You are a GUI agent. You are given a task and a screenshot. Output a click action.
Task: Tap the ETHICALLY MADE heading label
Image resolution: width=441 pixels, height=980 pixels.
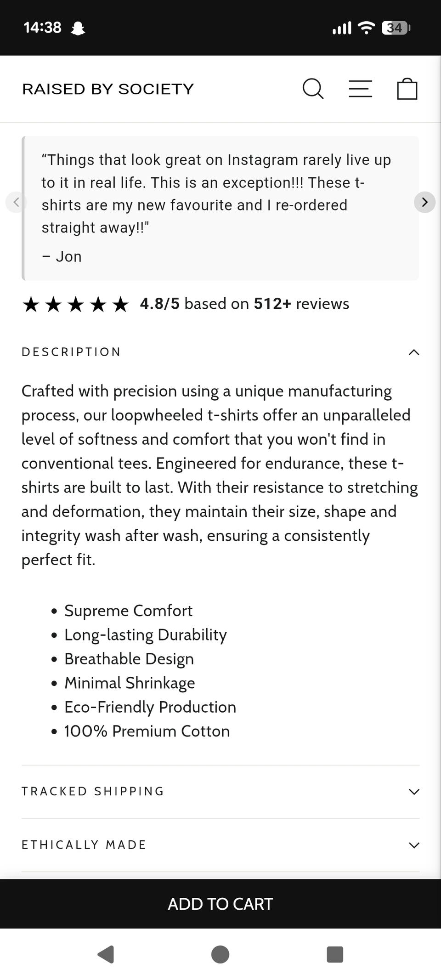point(84,845)
